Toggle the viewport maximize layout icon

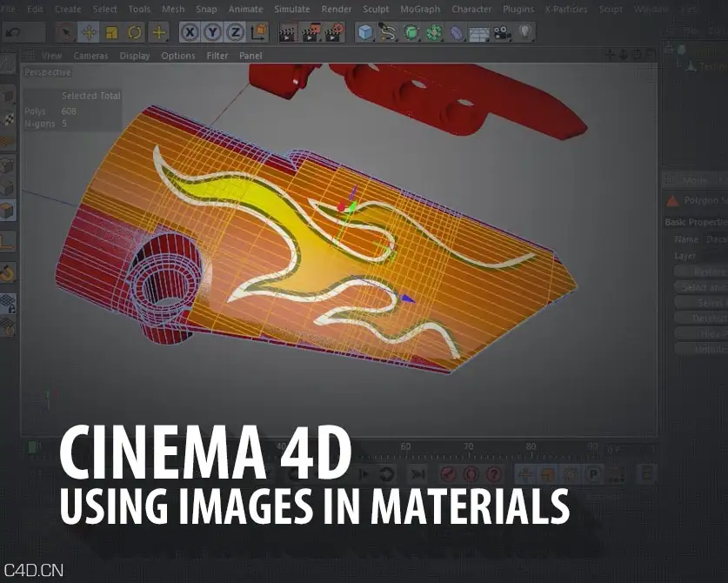[x=651, y=54]
